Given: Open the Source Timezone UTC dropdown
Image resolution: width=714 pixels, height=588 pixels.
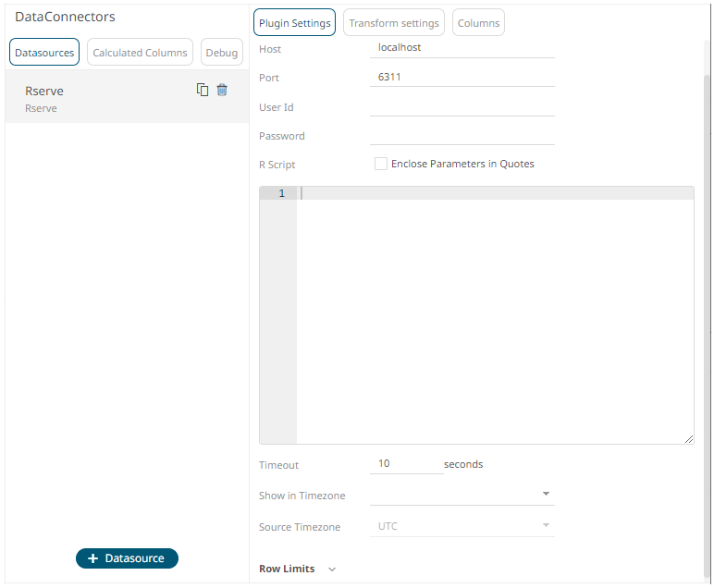Looking at the screenshot, I should point(462,526).
